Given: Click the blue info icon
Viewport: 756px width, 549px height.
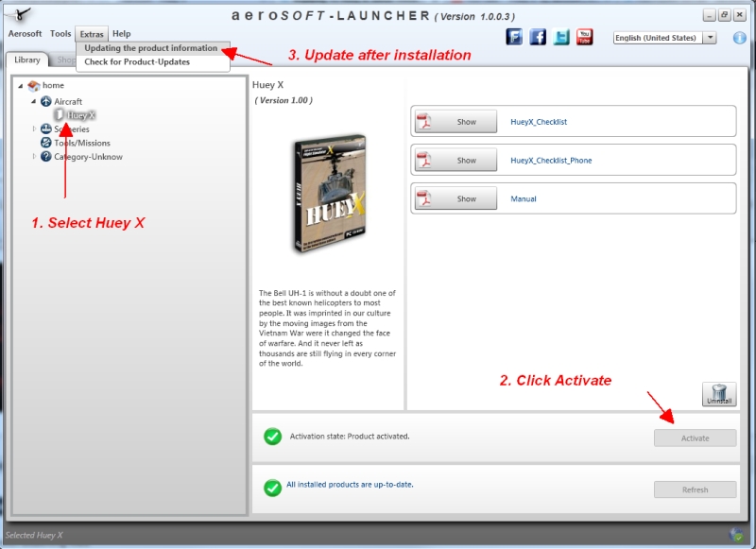Looking at the screenshot, I should click(x=739, y=38).
